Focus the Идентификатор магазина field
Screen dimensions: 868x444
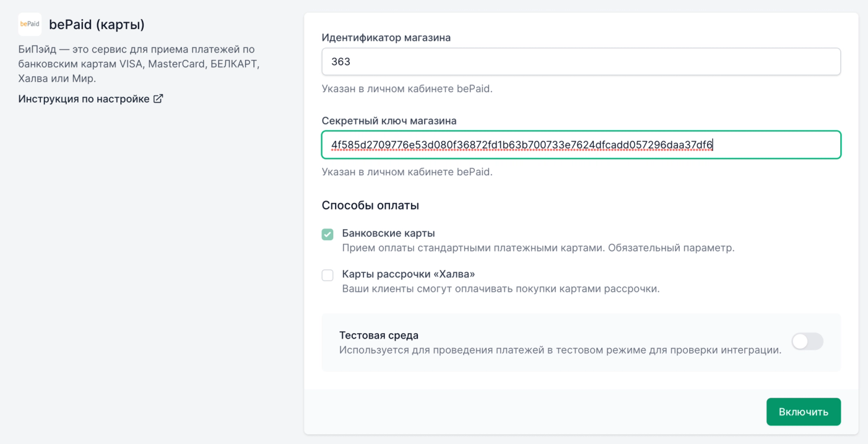pos(581,62)
